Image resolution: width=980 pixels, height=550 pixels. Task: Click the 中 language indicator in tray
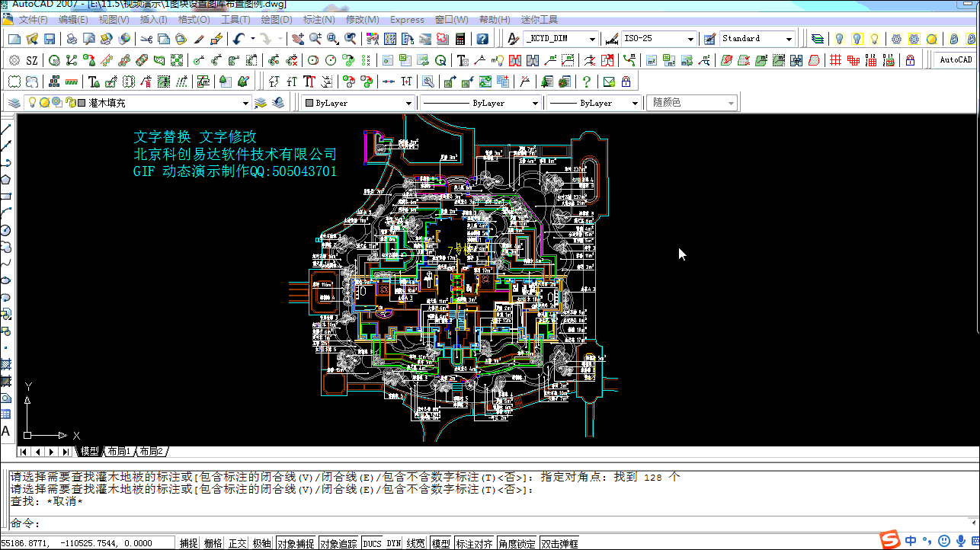(x=911, y=541)
